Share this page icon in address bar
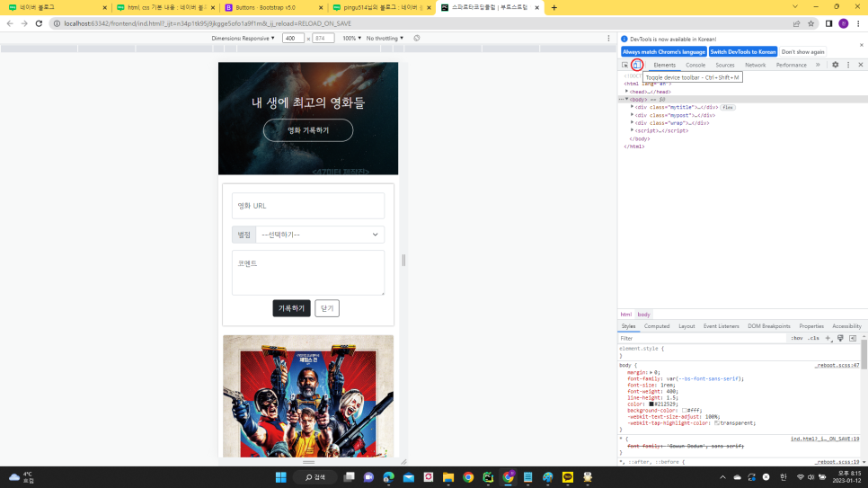The image size is (868, 488). coord(797,24)
